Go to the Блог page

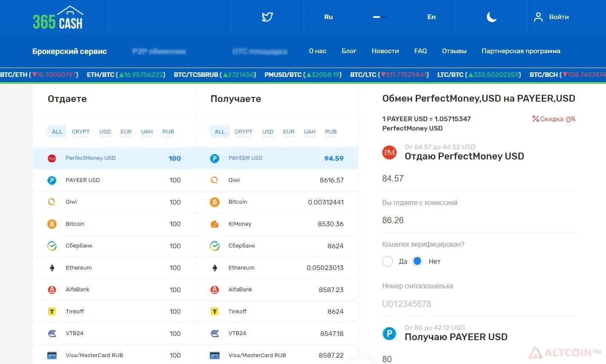pos(349,51)
